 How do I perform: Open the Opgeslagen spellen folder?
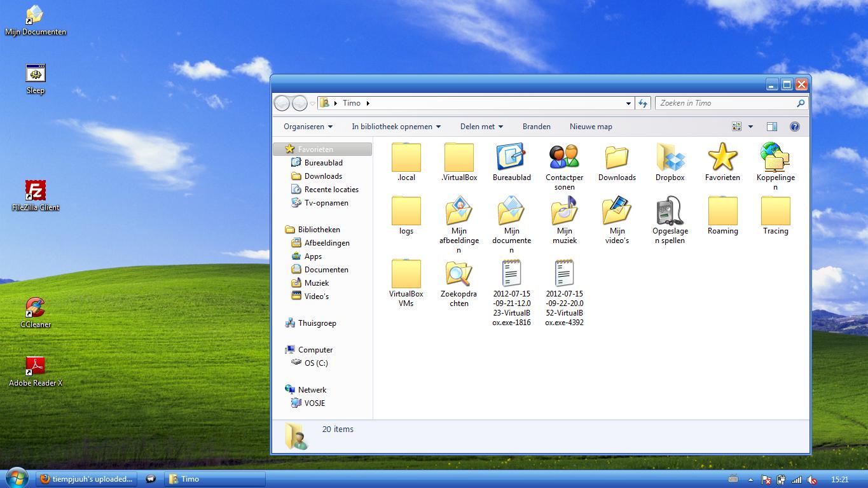pyautogui.click(x=670, y=220)
